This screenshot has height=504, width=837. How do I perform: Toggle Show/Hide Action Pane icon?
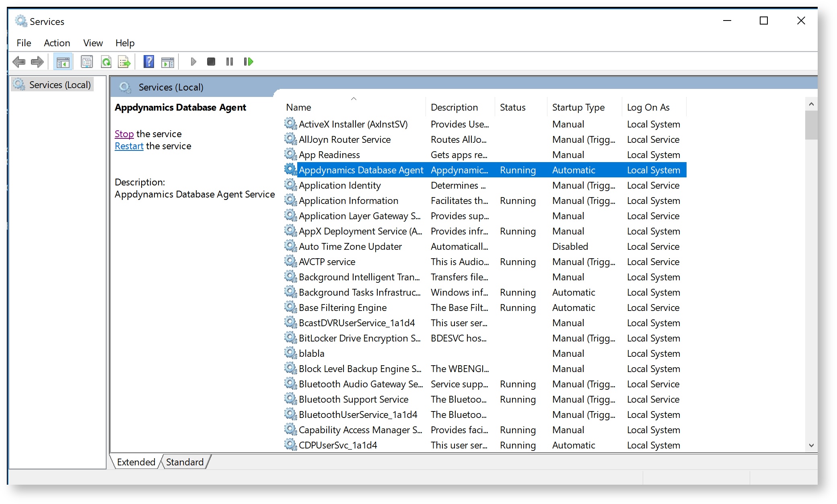[x=168, y=62]
